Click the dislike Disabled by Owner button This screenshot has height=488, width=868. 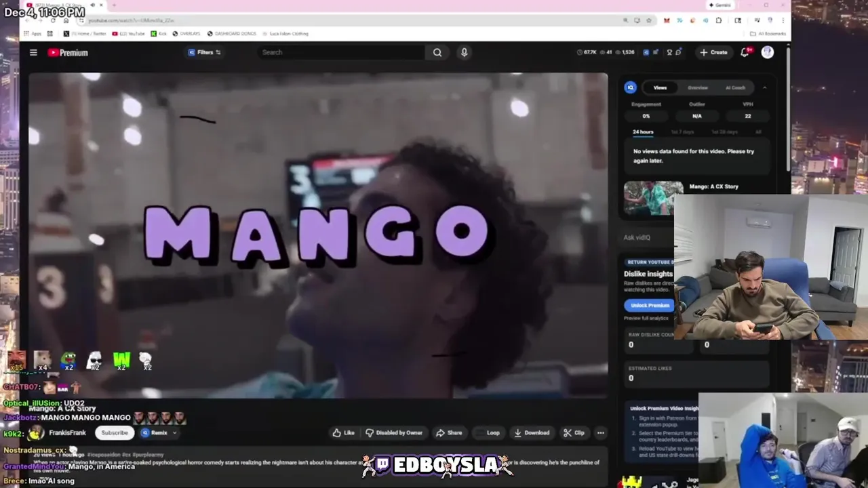[x=394, y=432]
